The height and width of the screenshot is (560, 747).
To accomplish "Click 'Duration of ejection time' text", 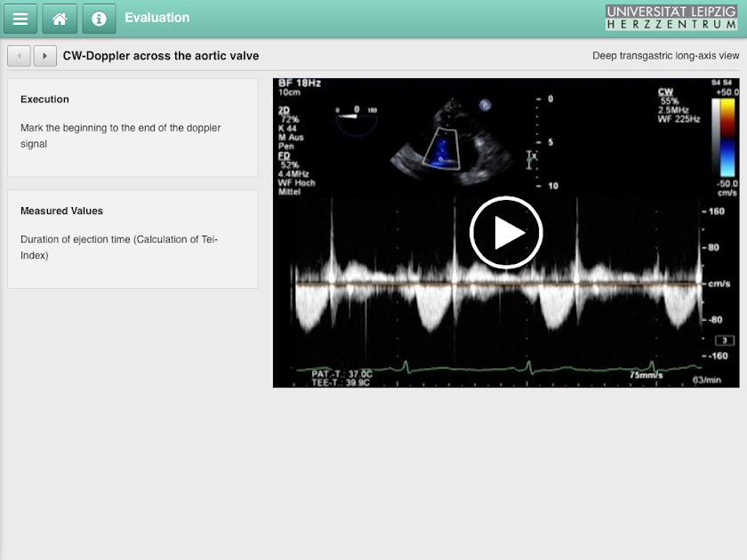I will [119, 247].
